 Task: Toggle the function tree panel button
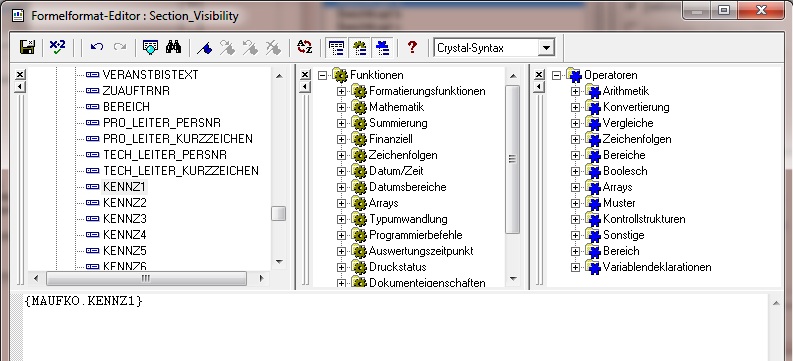[360, 48]
